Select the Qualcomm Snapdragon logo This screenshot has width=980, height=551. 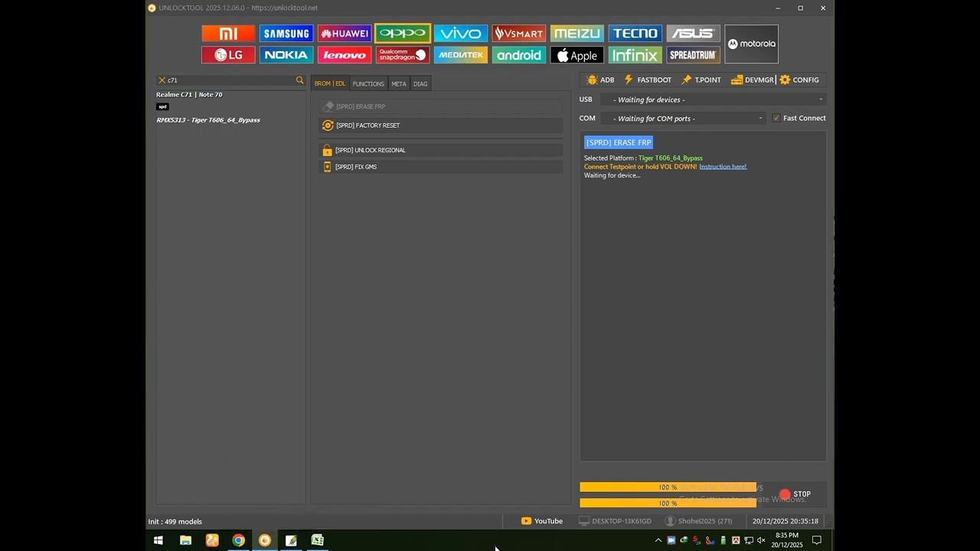tap(403, 55)
